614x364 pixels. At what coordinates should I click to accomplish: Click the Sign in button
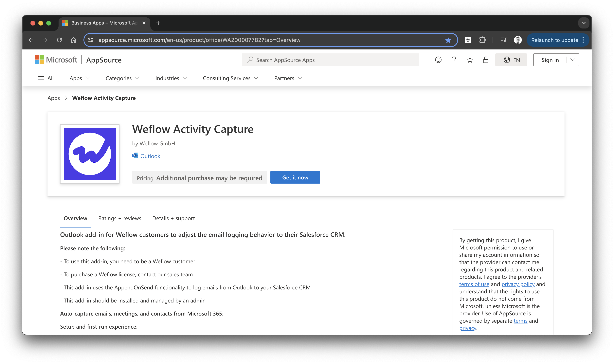(550, 60)
